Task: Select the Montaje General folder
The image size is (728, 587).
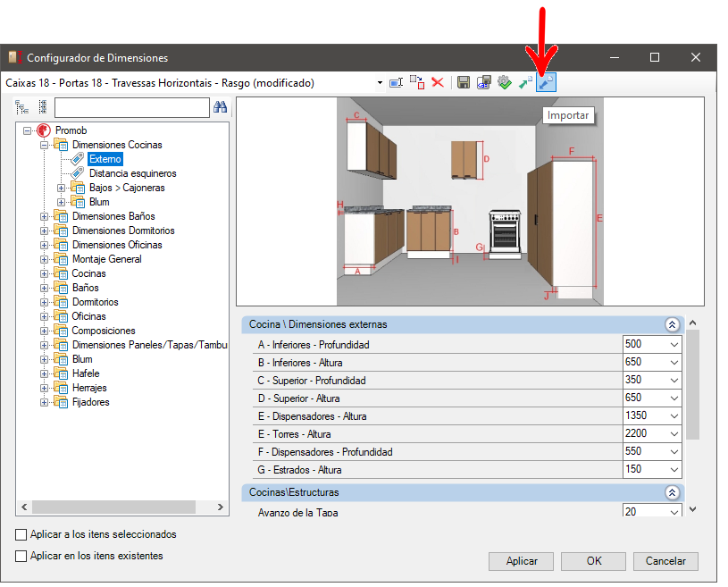Action: 107,259
